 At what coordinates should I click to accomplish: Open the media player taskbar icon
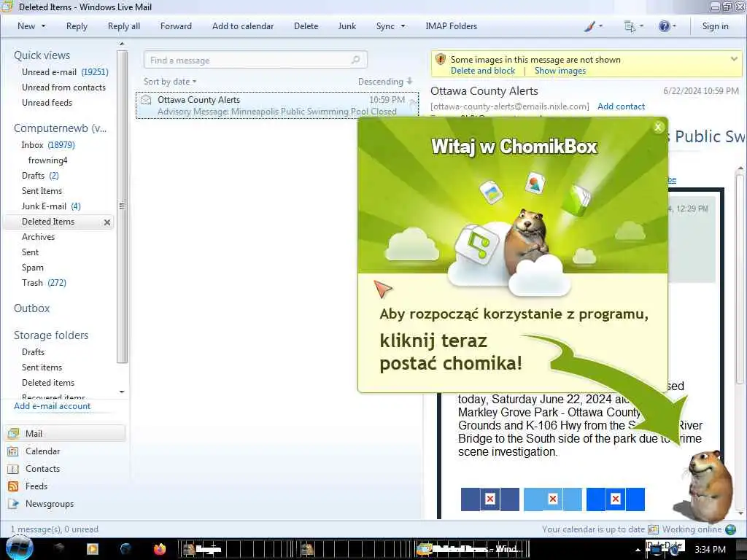92,549
